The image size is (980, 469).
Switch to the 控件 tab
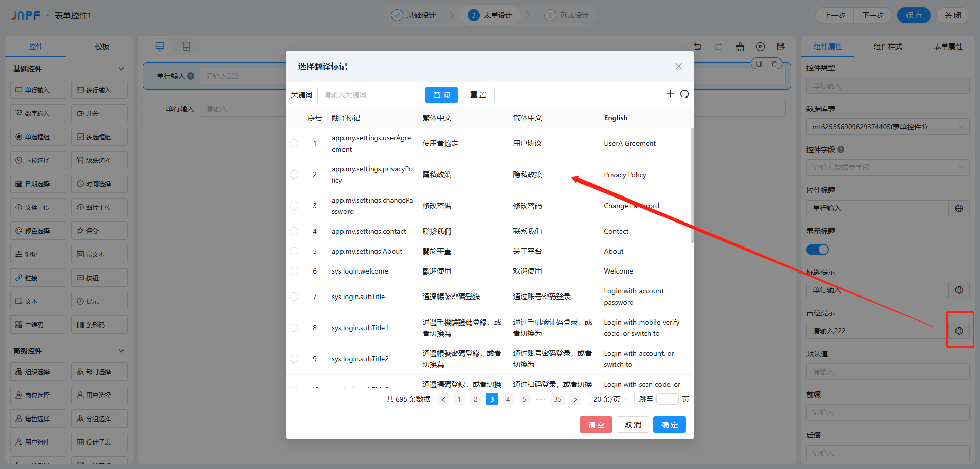(36, 46)
